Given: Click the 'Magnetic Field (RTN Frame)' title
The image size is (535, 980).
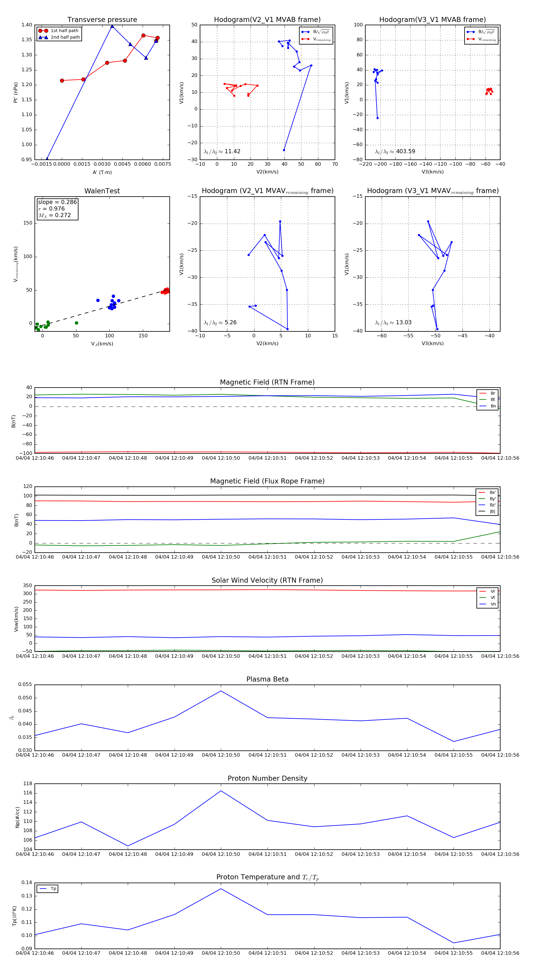Looking at the screenshot, I should 267,382.
